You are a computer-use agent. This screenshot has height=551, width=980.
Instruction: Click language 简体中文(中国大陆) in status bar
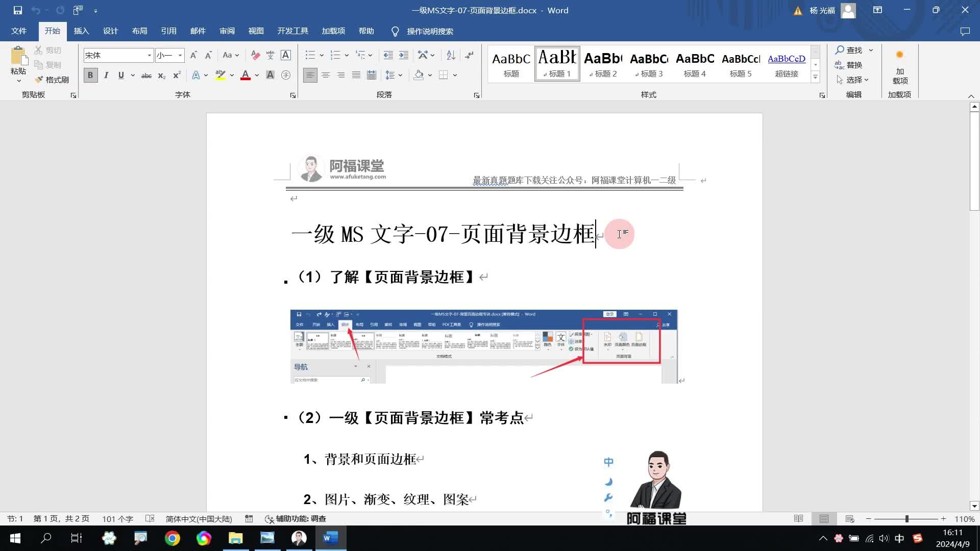click(199, 519)
